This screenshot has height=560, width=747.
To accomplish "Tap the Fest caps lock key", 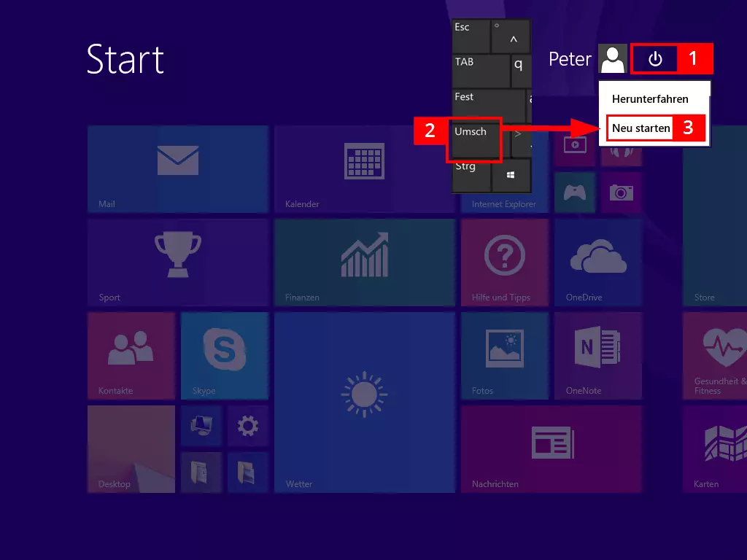I will pyautogui.click(x=488, y=106).
